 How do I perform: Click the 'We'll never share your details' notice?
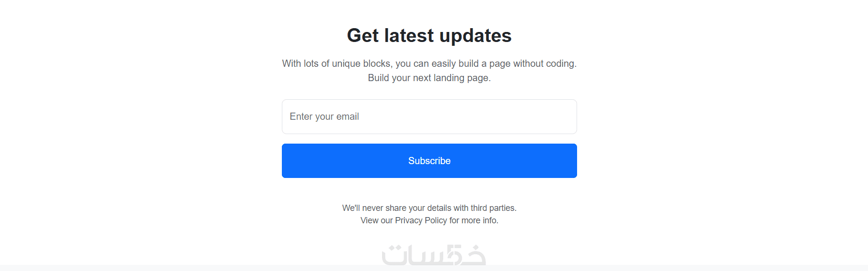pos(429,208)
